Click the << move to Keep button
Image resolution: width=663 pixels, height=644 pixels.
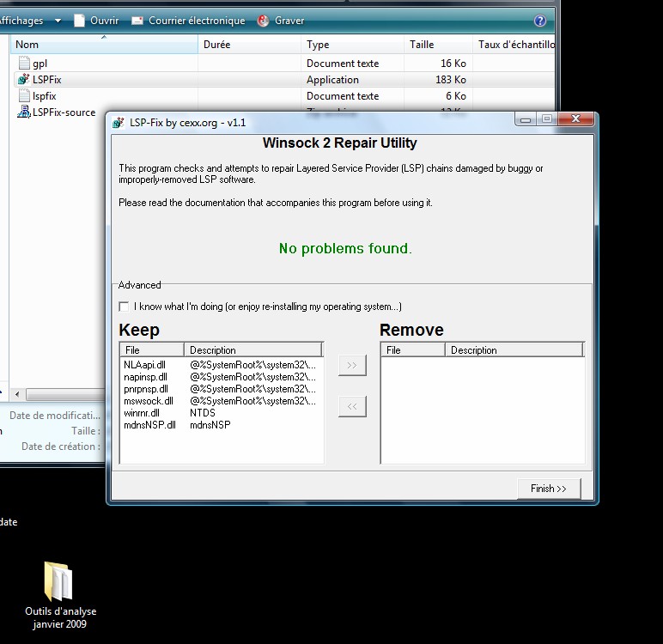pos(352,406)
